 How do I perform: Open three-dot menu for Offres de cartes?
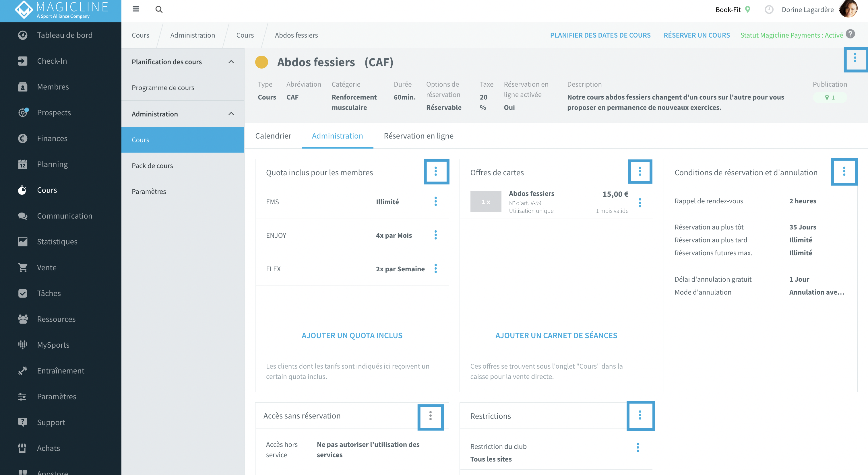(x=640, y=171)
